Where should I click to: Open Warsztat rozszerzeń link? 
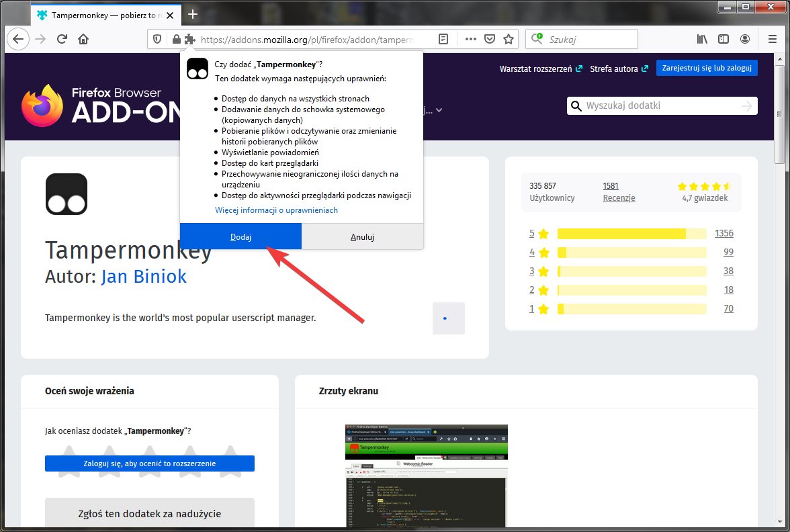[x=541, y=69]
